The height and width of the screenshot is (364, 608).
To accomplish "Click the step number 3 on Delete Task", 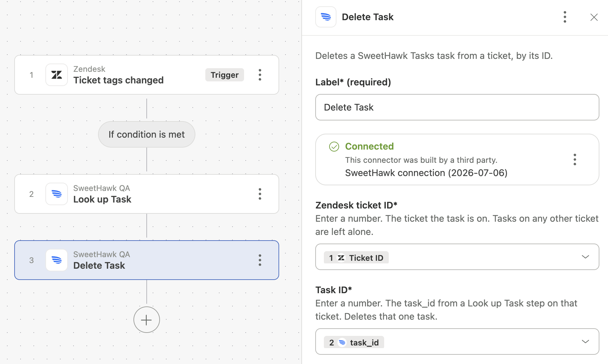I will point(31,260).
